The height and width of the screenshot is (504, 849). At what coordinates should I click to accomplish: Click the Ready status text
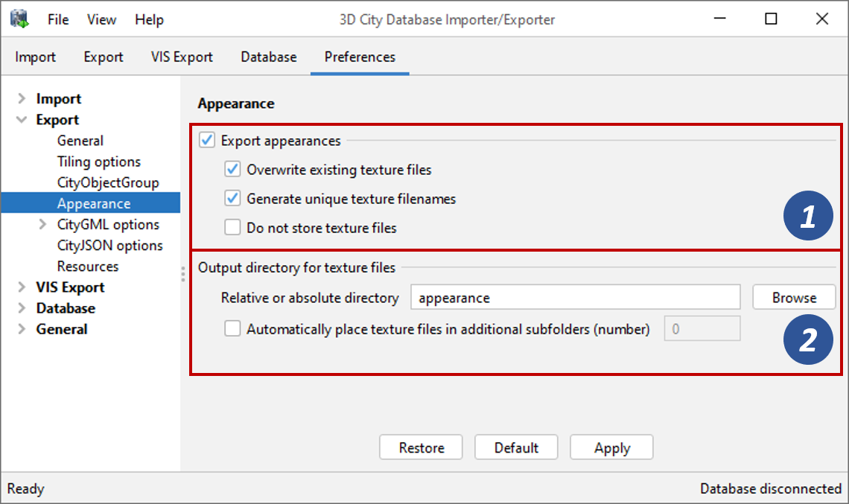25,489
